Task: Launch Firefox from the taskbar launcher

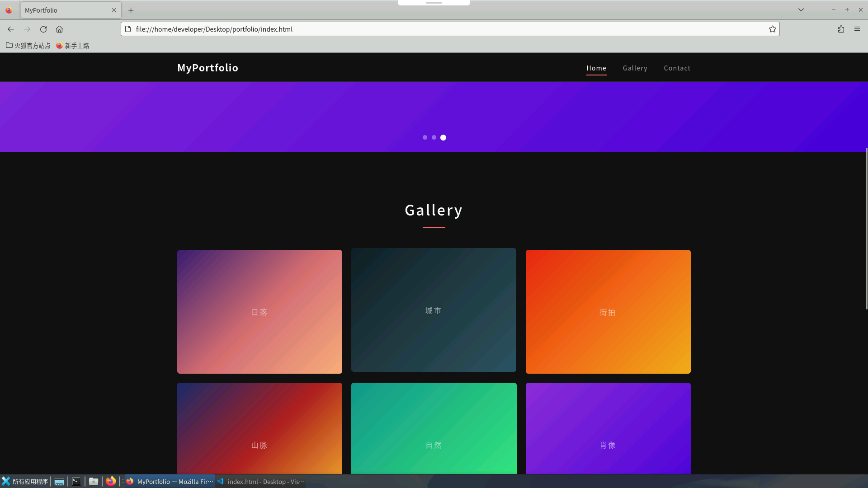Action: click(x=111, y=481)
